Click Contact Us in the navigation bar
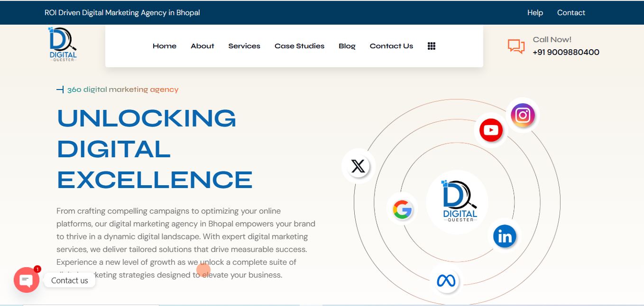The image size is (644, 306). point(391,46)
